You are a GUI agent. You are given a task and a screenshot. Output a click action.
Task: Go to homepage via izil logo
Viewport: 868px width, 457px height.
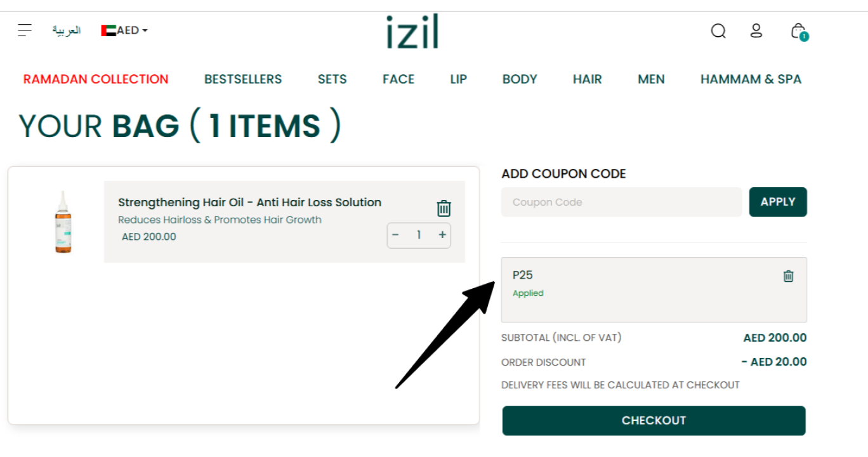pyautogui.click(x=412, y=32)
